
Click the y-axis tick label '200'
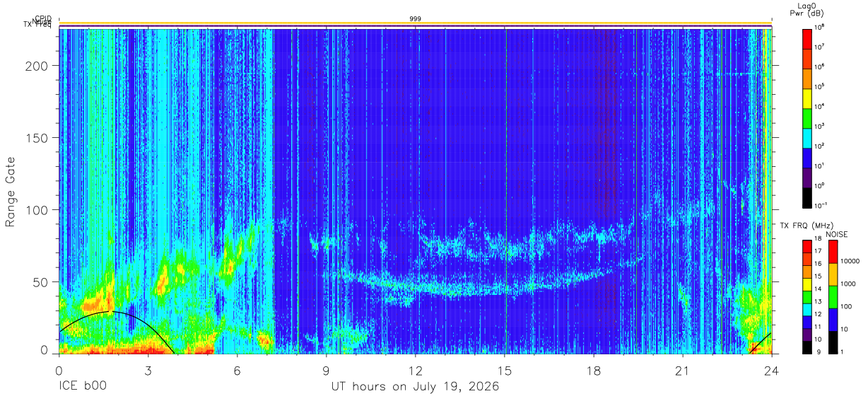pos(37,66)
